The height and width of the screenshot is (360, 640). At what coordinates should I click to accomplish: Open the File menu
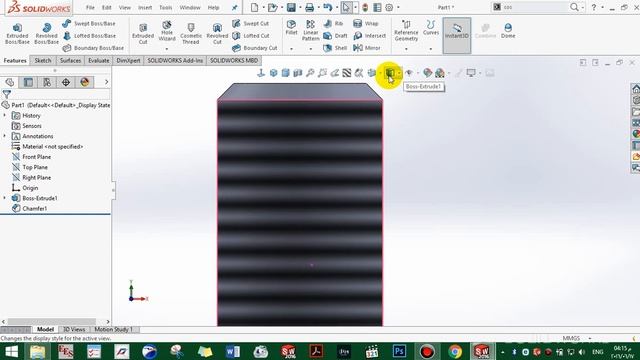tap(90, 7)
